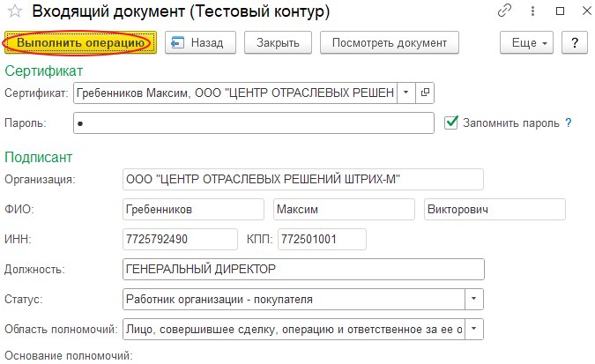This screenshot has height=364, width=595.
Task: Open help with the ? button
Action: point(575,42)
